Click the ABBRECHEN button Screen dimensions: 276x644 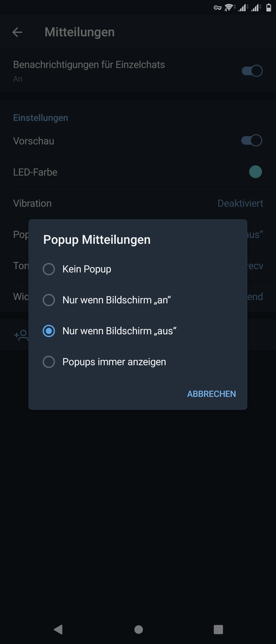[212, 394]
